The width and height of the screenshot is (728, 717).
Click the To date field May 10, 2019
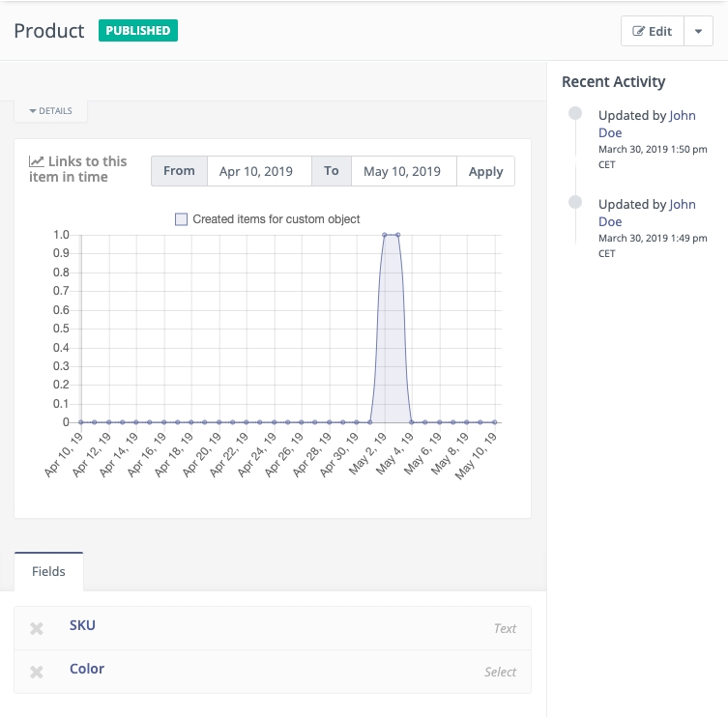point(402,171)
